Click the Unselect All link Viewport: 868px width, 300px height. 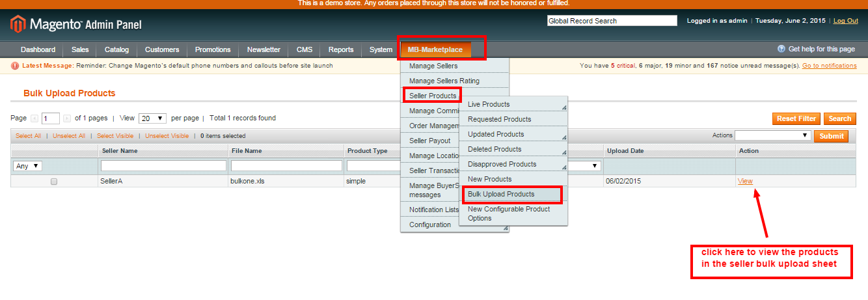(69, 136)
